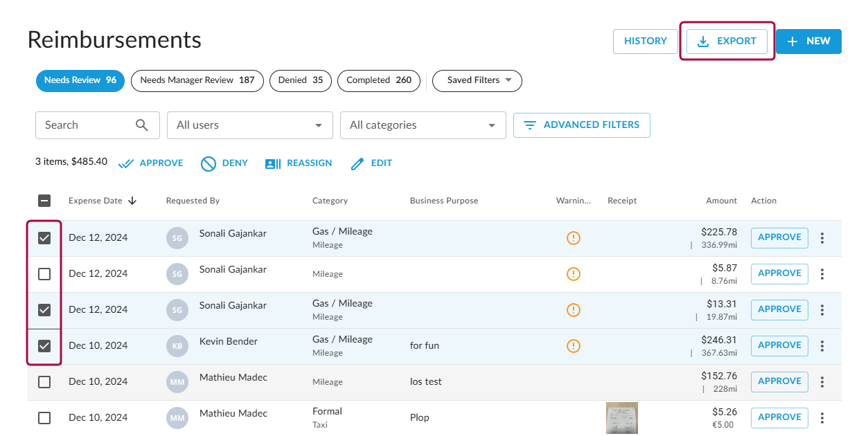868x436 pixels.
Task: Click the search magnifier icon
Action: (142, 125)
